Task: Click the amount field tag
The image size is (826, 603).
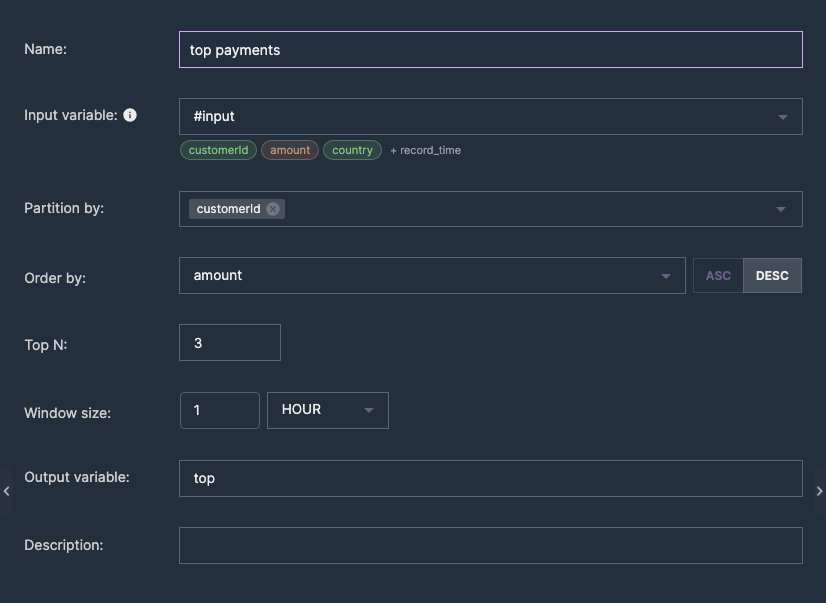Action: coord(290,150)
